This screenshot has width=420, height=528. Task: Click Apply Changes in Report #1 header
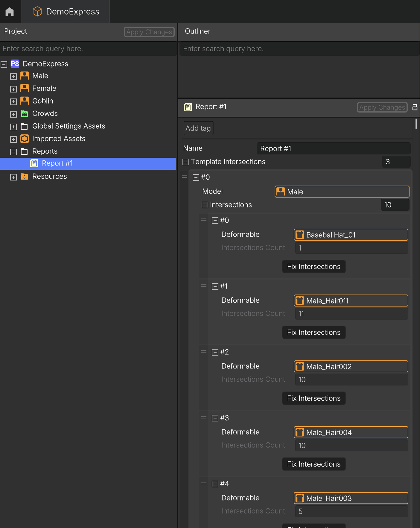382,107
